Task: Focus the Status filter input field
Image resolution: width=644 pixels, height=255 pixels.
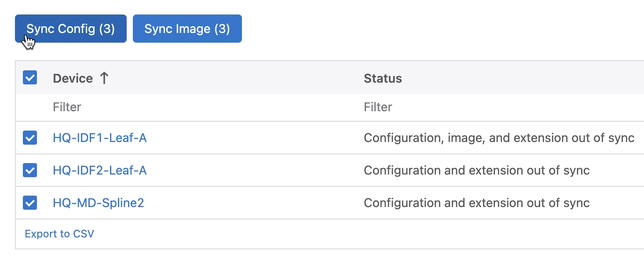Action: [484, 107]
